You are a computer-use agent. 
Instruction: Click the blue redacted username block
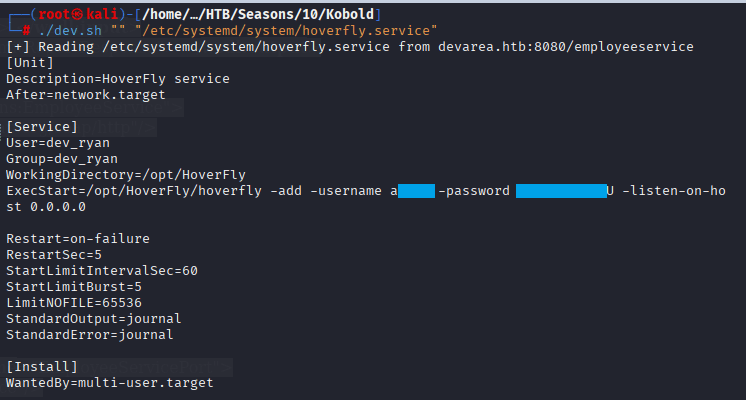[x=416, y=190]
